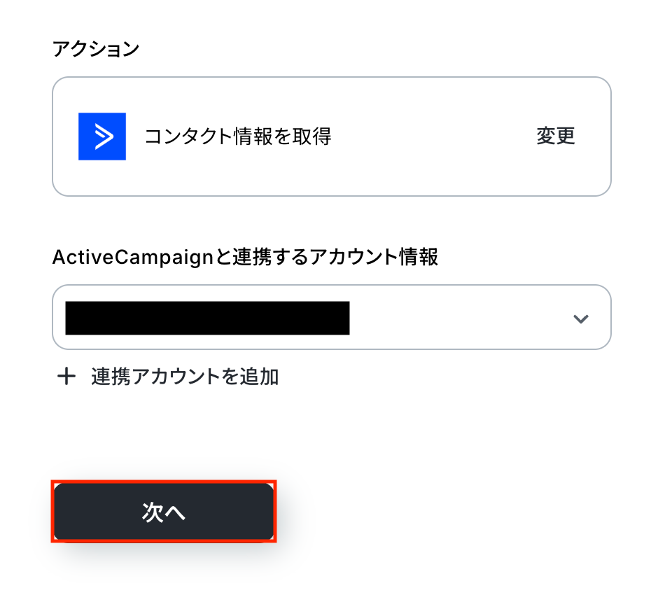Image resolution: width=672 pixels, height=616 pixels.
Task: Click the plus icon for adding account
Action: coord(66,377)
